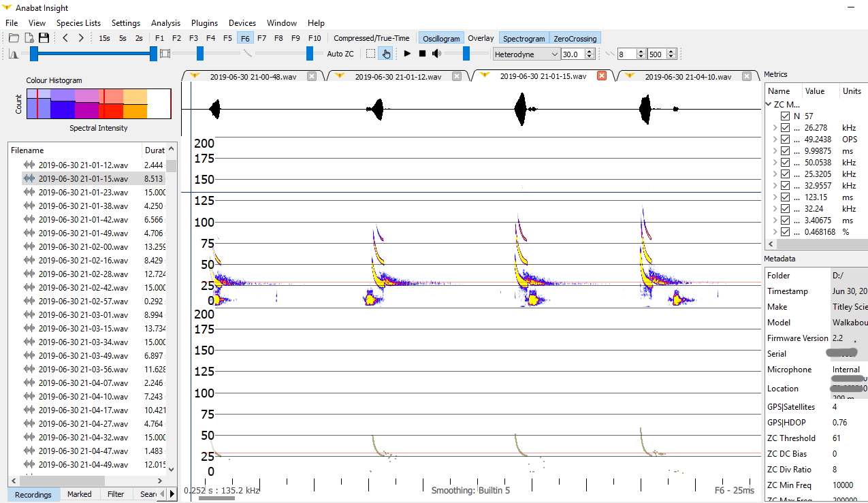868x503 pixels.
Task: Save the current file using the save icon
Action: tap(44, 38)
